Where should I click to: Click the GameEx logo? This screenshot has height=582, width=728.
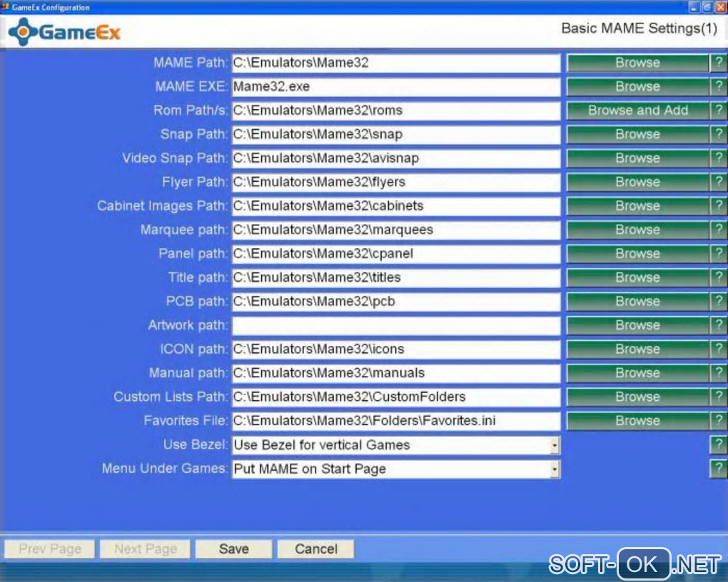(64, 32)
